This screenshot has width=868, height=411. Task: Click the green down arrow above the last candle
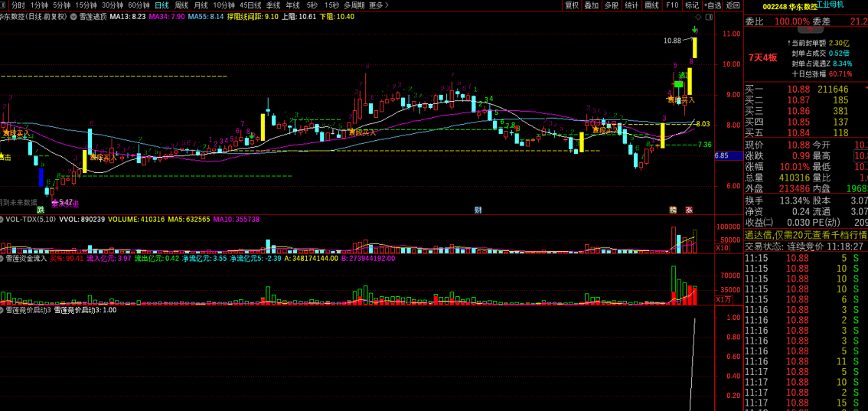point(695,29)
